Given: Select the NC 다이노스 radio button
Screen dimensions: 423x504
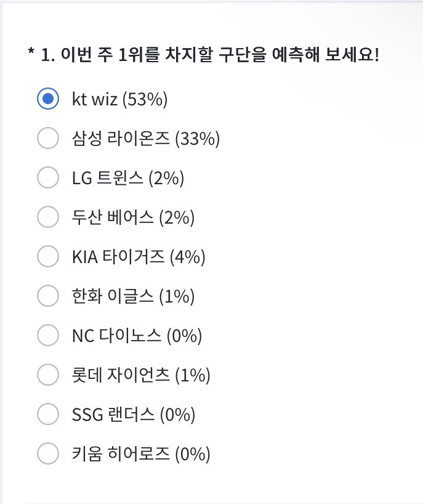Looking at the screenshot, I should 48,335.
